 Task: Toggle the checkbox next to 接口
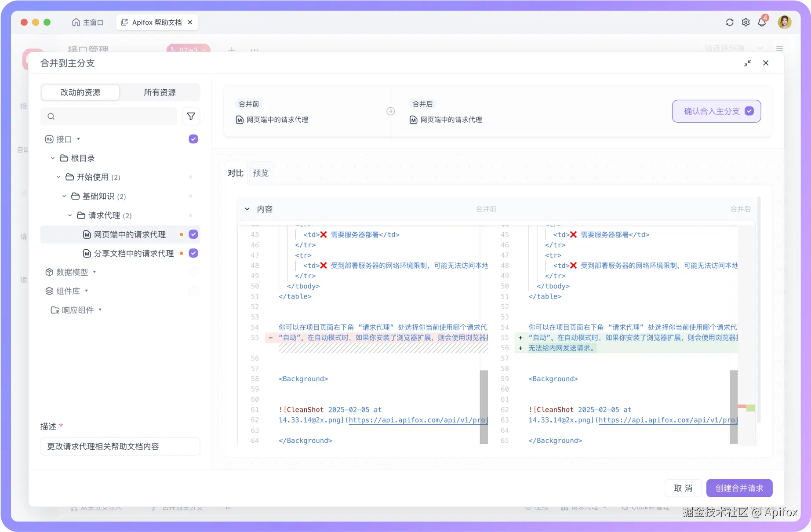pyautogui.click(x=193, y=138)
